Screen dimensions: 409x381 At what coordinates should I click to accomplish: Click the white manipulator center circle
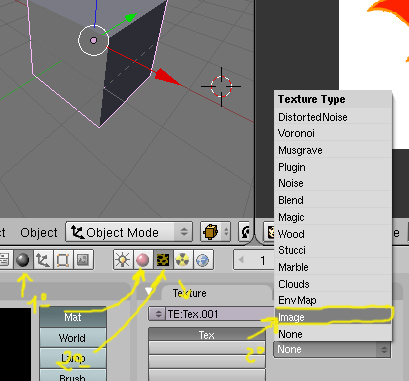click(x=94, y=40)
